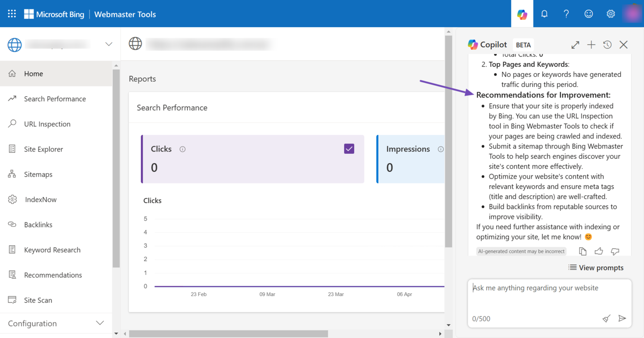Open View prompts list
Screen dimensions: 644x338
tap(596, 268)
